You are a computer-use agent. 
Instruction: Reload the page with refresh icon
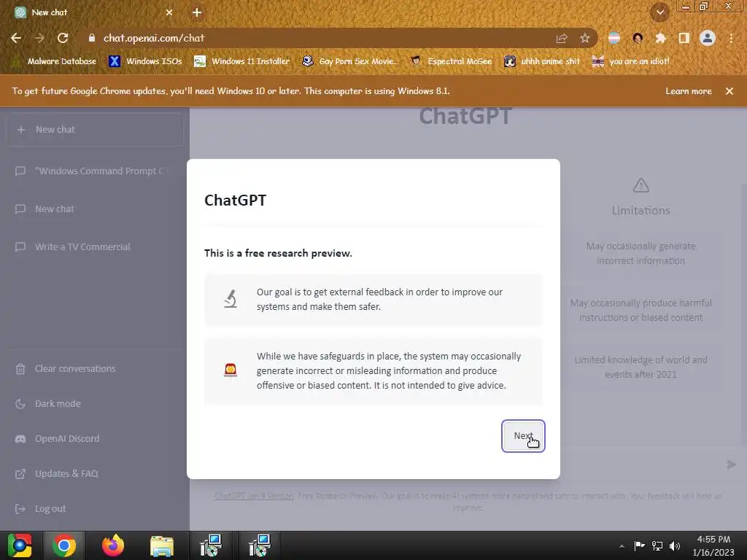click(x=63, y=38)
